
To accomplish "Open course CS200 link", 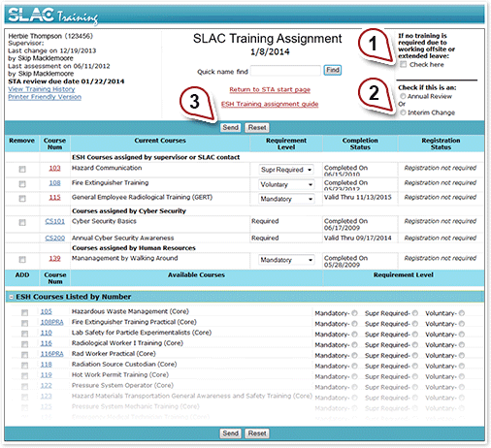I will coord(54,238).
